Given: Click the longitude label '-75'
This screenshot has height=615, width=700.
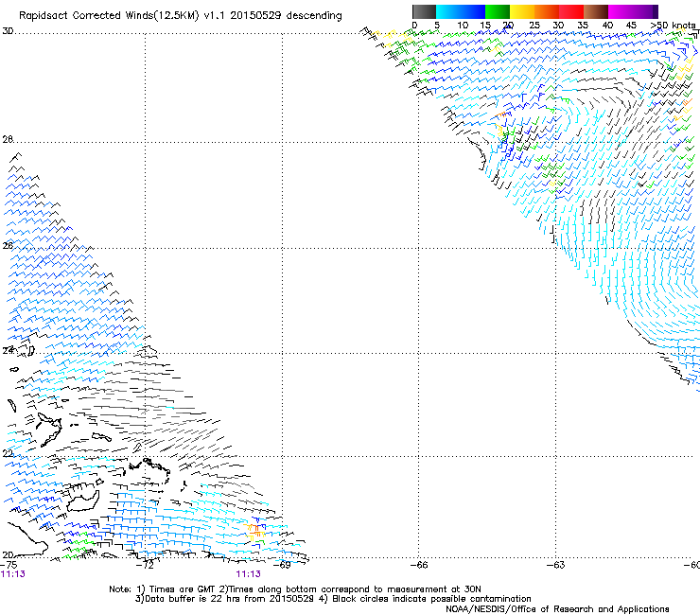Looking at the screenshot, I should 9,565.
